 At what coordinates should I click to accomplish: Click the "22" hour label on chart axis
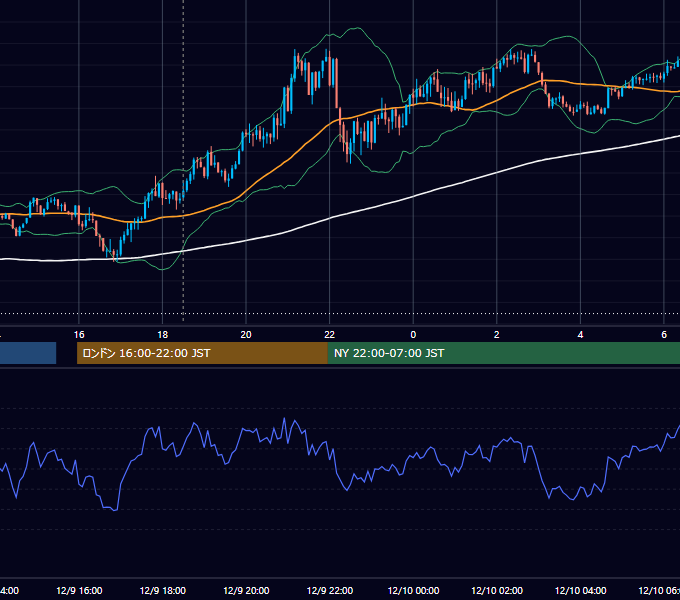tap(330, 335)
